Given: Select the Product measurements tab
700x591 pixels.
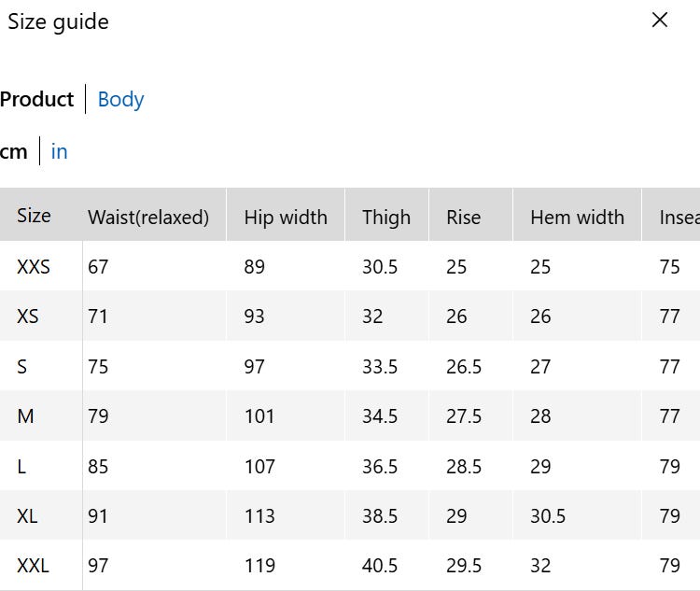Looking at the screenshot, I should pos(37,100).
